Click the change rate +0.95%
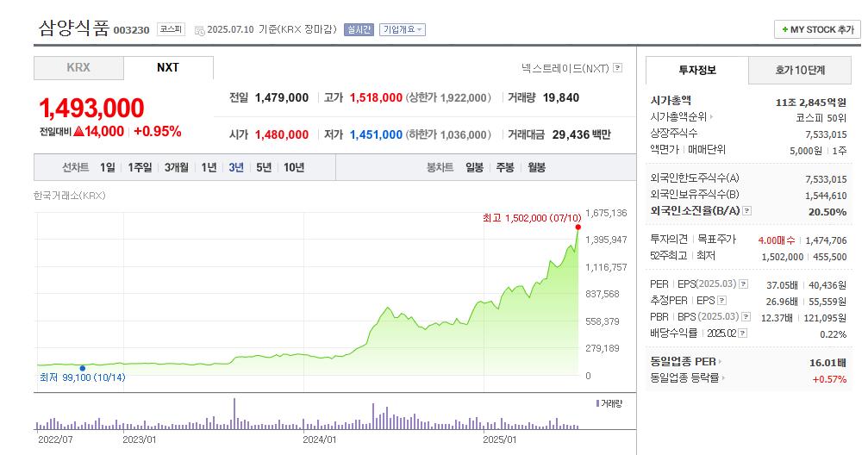The image size is (868, 455). pos(157,131)
